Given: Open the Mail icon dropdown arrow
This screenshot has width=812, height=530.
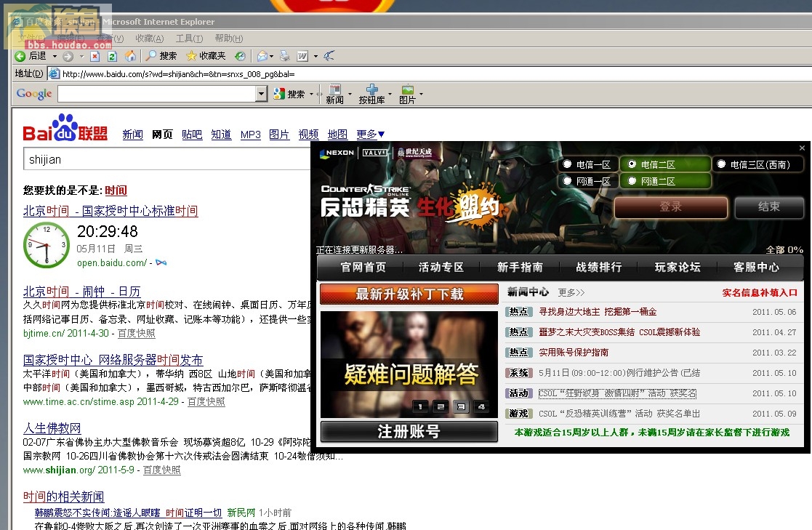Looking at the screenshot, I should (x=271, y=56).
